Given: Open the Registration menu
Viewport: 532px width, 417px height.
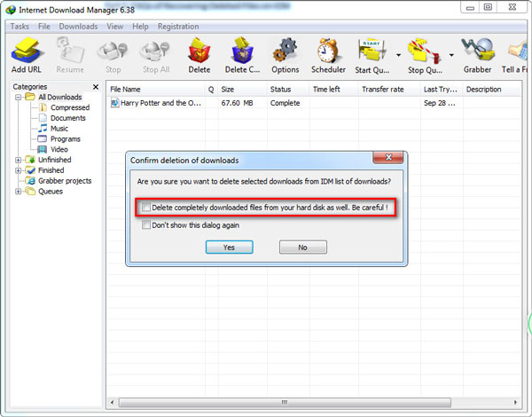Looking at the screenshot, I should 178,27.
